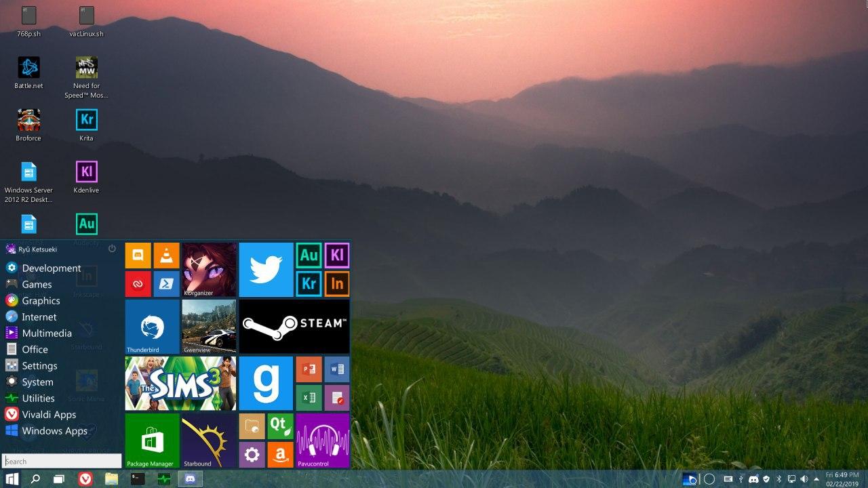Screen dimensions: 868x488
Task: Launch the Starbound game tile
Action: click(x=209, y=441)
